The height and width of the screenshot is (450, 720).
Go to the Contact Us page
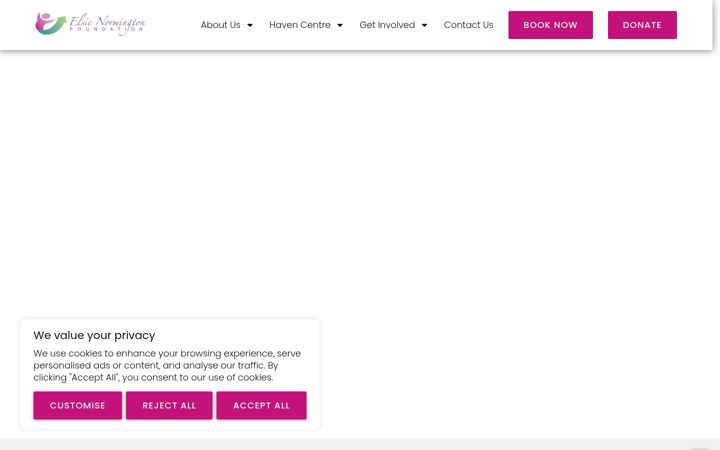468,25
